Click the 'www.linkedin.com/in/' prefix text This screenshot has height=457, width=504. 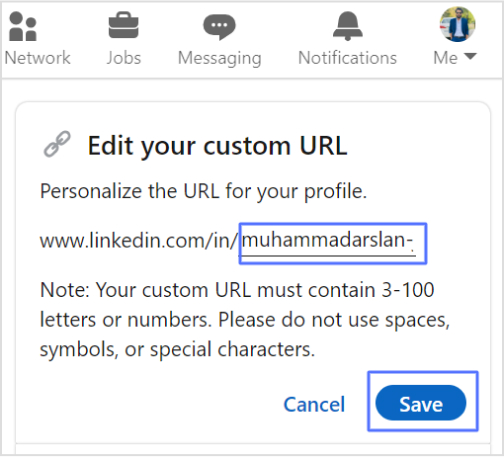(139, 240)
